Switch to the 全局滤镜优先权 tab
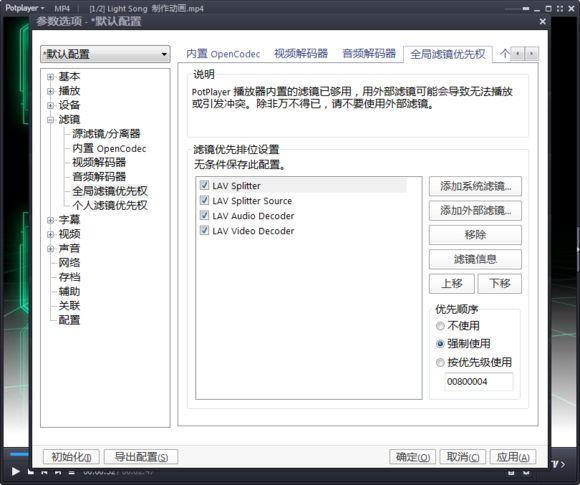580x485 pixels. pyautogui.click(x=448, y=54)
